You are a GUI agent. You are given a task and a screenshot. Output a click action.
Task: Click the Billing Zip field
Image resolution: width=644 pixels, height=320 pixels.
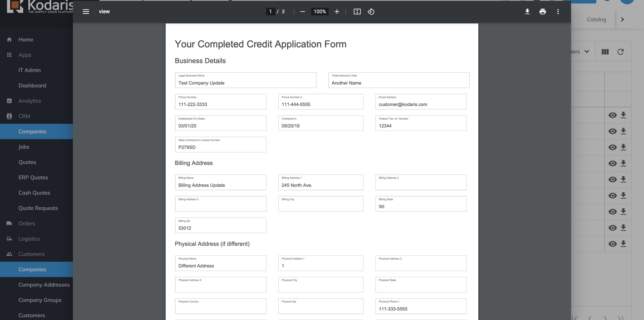(x=221, y=225)
